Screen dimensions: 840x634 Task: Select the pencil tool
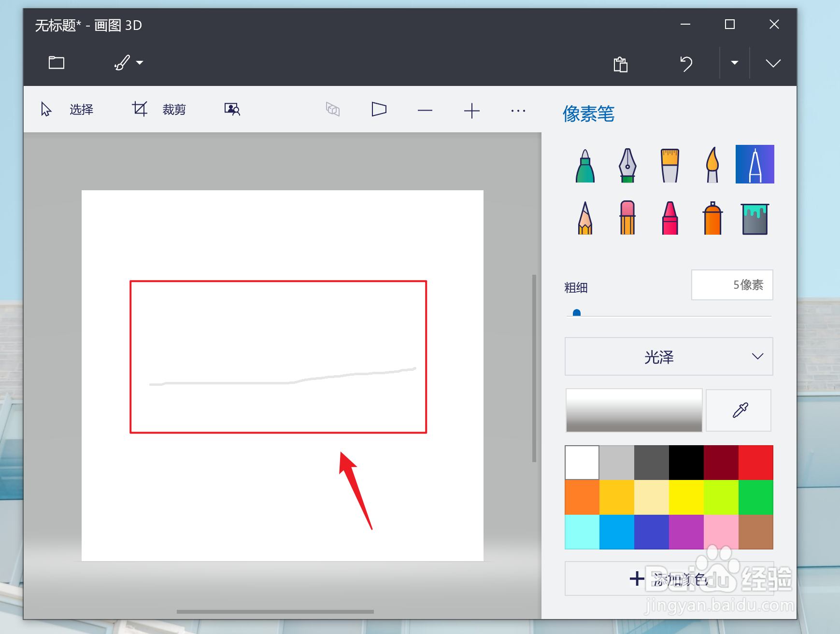point(584,217)
